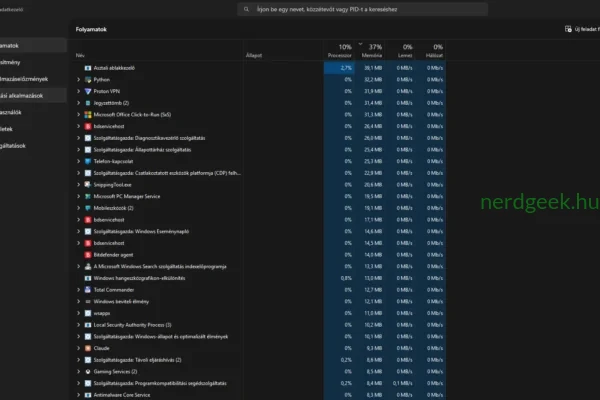
Task: Expand the wsappx process row
Action: point(78,313)
